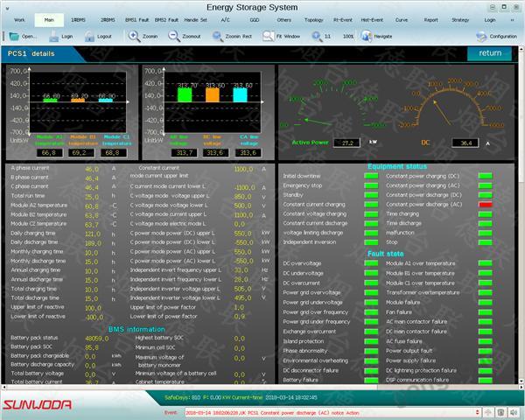Click the SafeDays: 810 status text
The image size is (525, 420).
pos(182,397)
